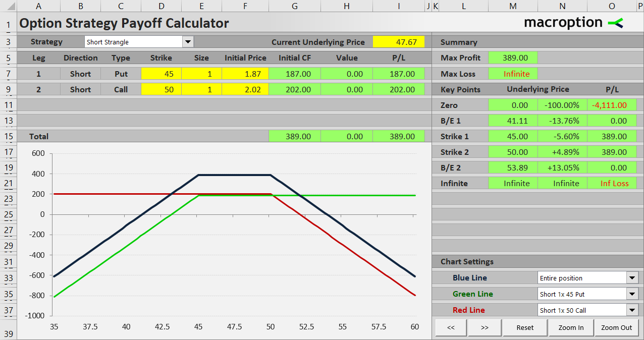This screenshot has width=644, height=340.
Task: Click the 47.5 x-axis label
Action: (x=234, y=326)
